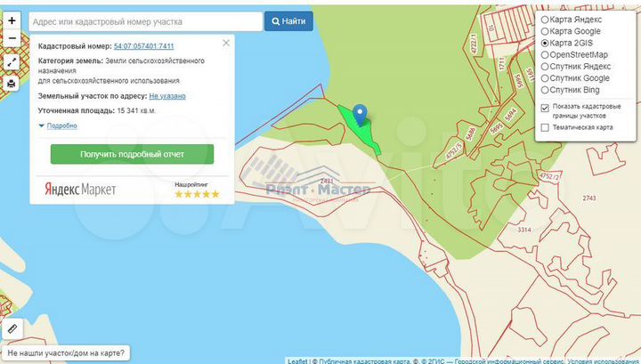Expand the Подробно details section

coord(61,125)
